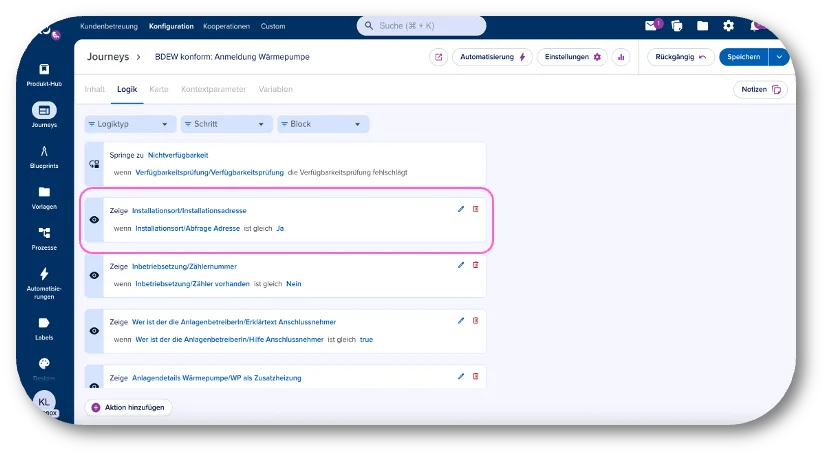
Task: Open the journey statistics chart icon
Action: tap(621, 57)
